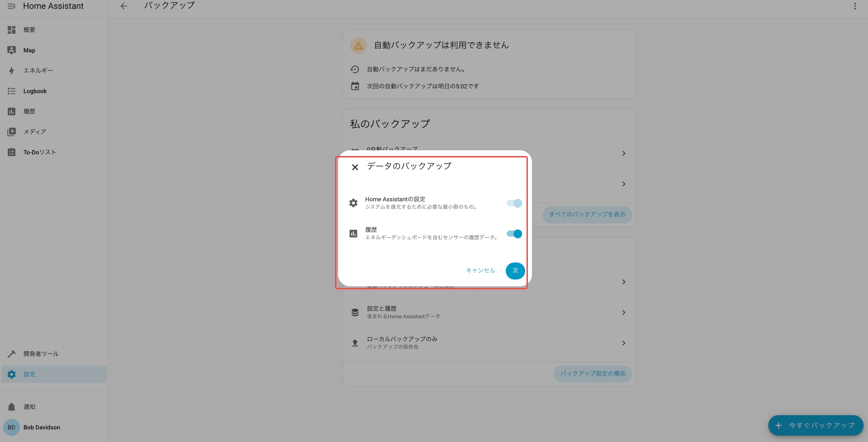Click 自動バックアップはまだありません text
The image size is (868, 442).
pos(416,69)
